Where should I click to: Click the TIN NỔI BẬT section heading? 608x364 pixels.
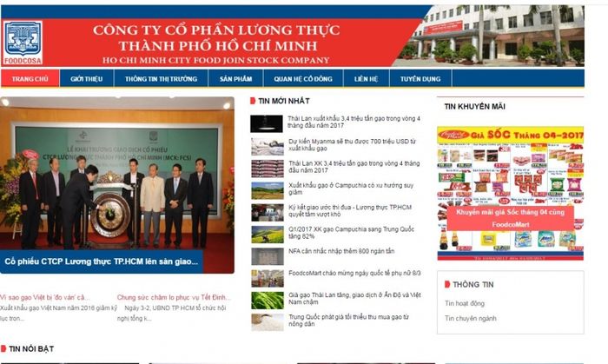[x=31, y=348]
